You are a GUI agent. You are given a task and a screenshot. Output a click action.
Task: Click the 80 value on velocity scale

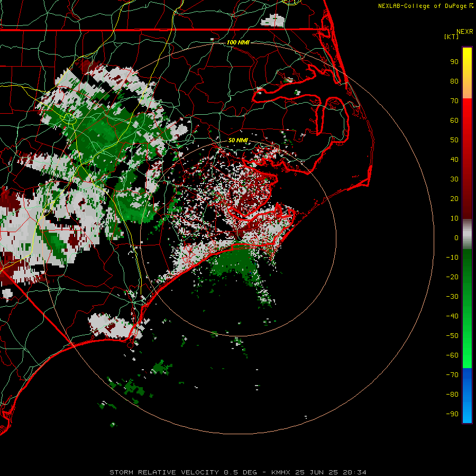(x=454, y=81)
